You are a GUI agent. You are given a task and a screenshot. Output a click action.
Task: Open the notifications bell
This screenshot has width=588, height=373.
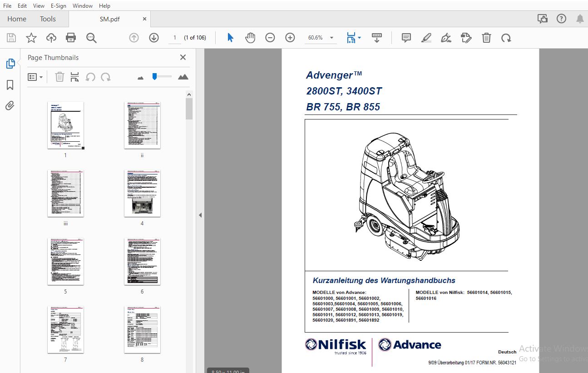[x=580, y=19]
